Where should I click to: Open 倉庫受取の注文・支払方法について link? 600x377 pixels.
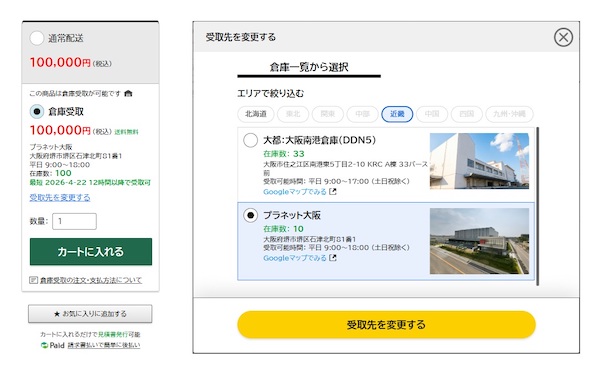coord(91,280)
